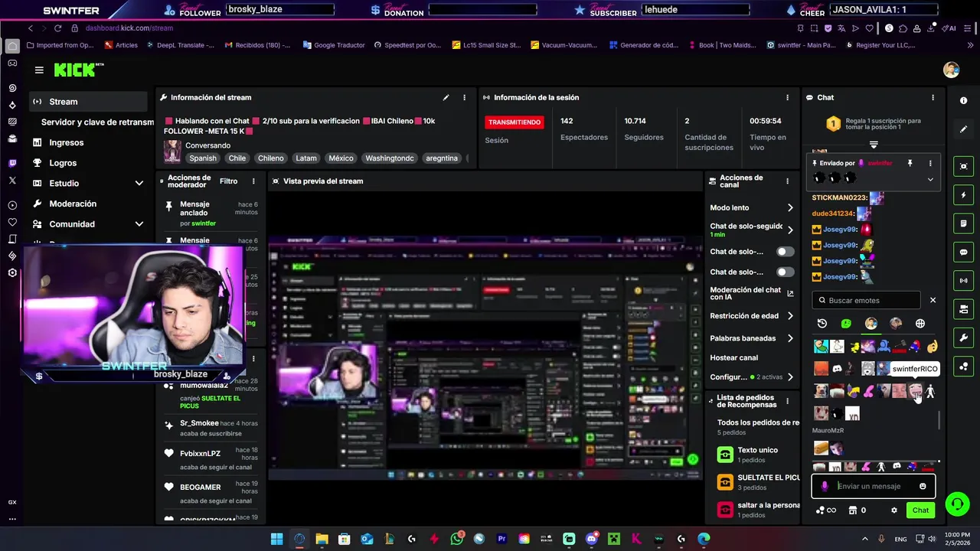This screenshot has height=551, width=980.
Task: Reload the page in the browser
Action: (x=57, y=28)
